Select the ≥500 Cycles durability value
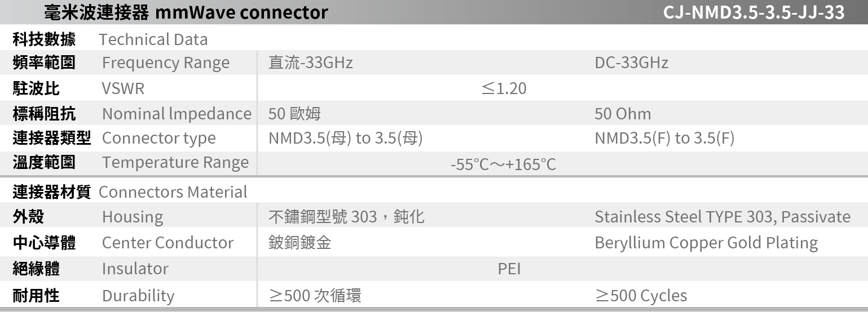This screenshot has width=868, height=312. (x=641, y=296)
